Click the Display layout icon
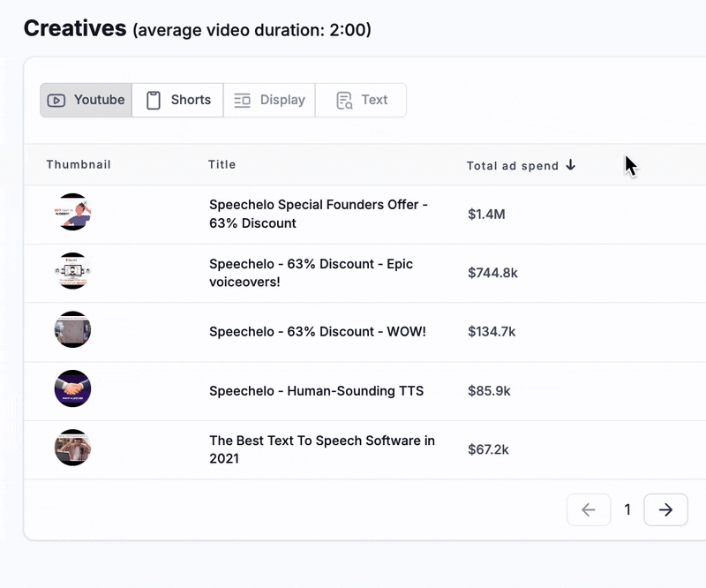 point(243,101)
